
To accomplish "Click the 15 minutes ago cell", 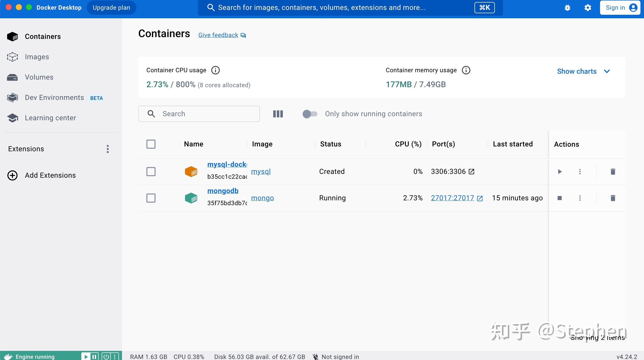I will coord(517,198).
